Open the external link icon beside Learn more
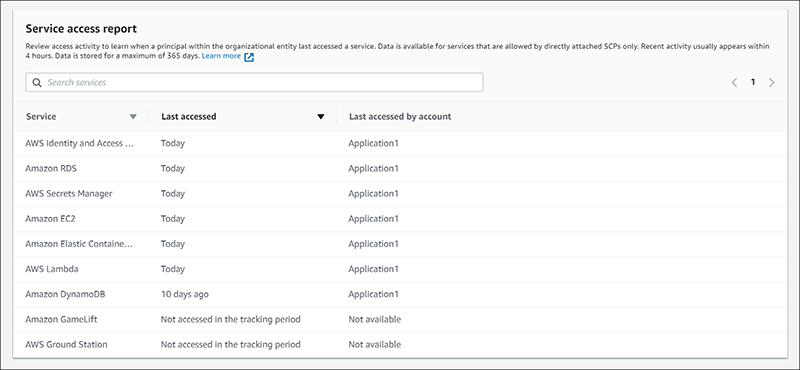The height and width of the screenshot is (370, 800). pos(249,57)
